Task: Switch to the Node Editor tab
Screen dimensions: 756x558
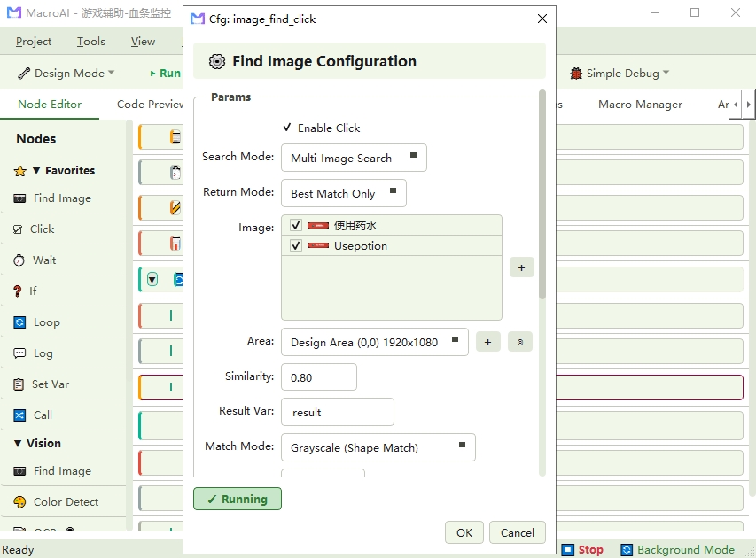Action: 50,105
